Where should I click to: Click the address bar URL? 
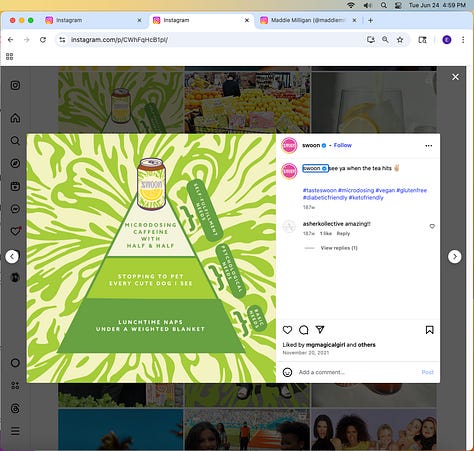click(x=119, y=40)
